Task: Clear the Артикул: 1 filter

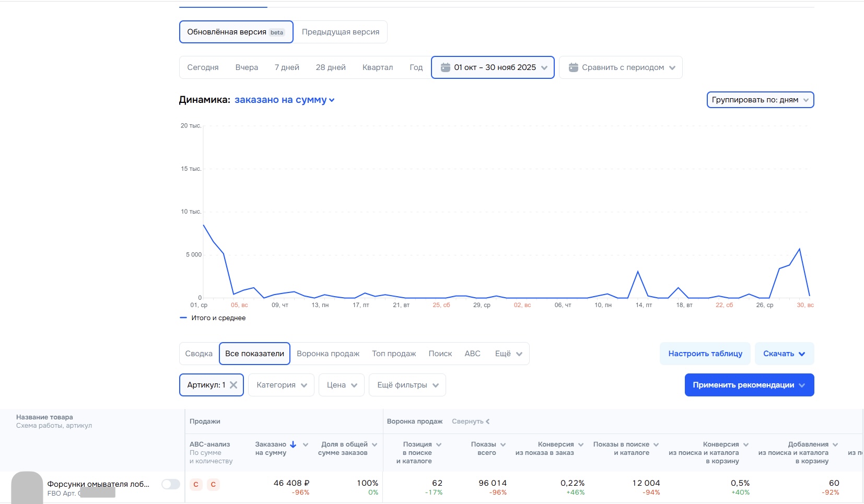Action: click(x=233, y=385)
